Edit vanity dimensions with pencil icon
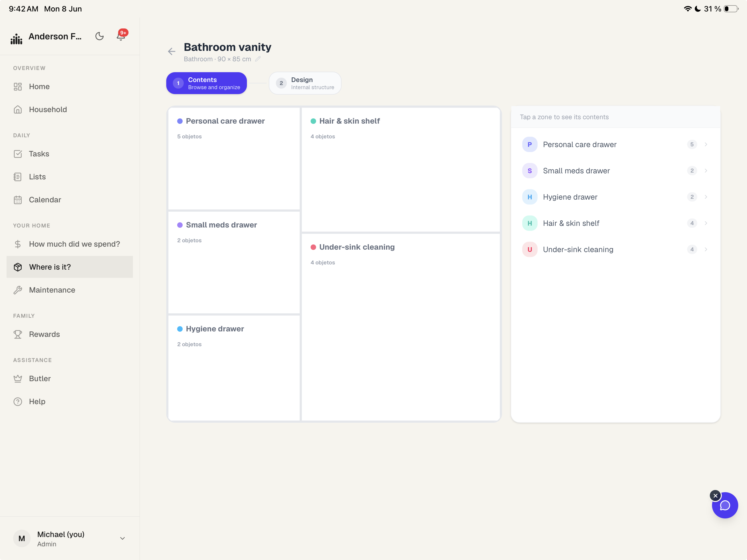This screenshot has height=560, width=747. pyautogui.click(x=258, y=59)
